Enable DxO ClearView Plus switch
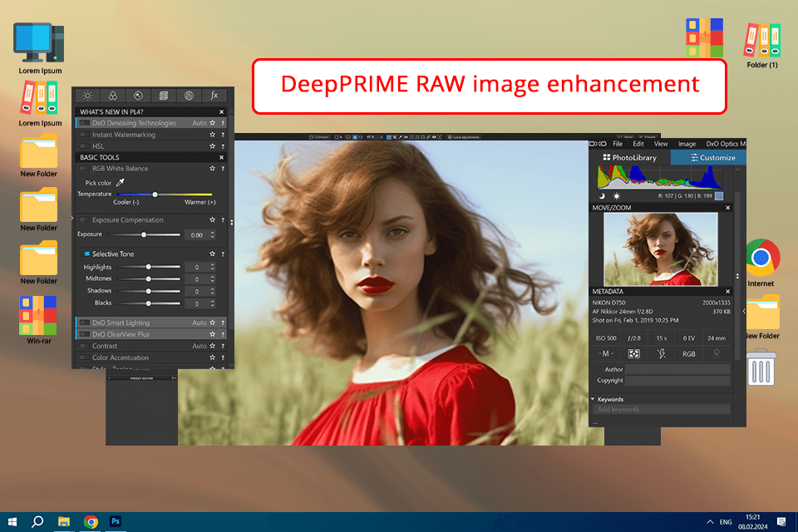 84,334
